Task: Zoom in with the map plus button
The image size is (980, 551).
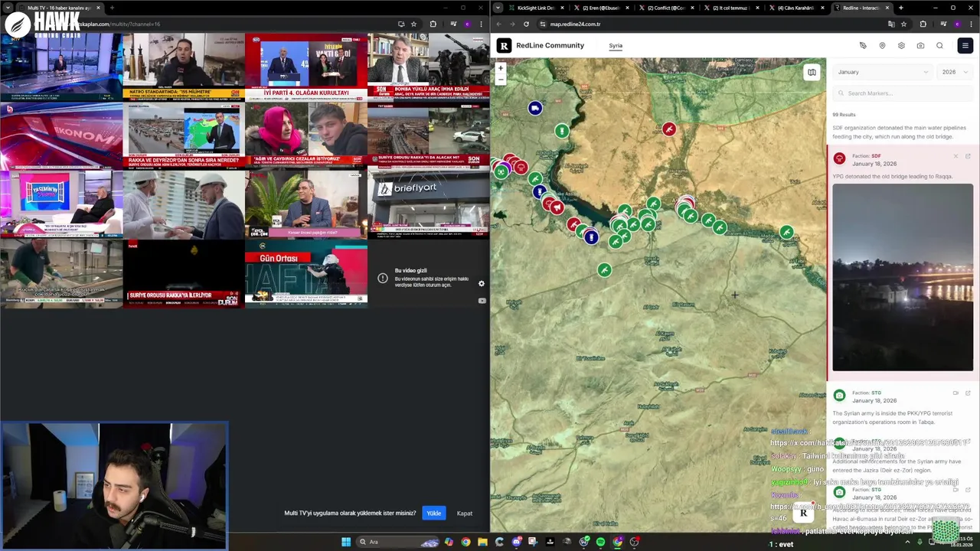Action: coord(501,68)
